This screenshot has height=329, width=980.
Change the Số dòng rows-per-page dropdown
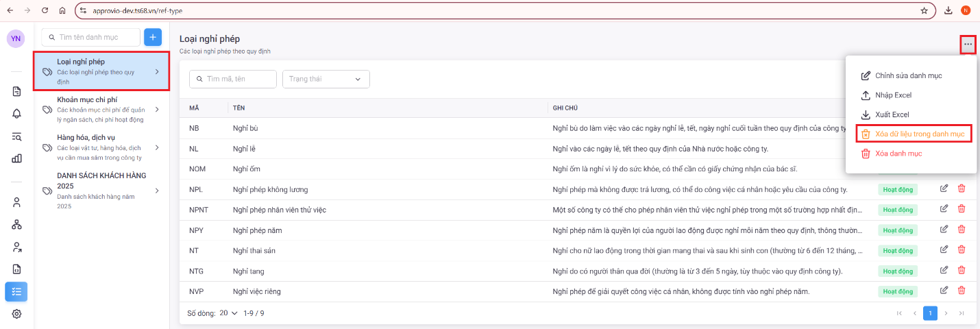click(228, 313)
